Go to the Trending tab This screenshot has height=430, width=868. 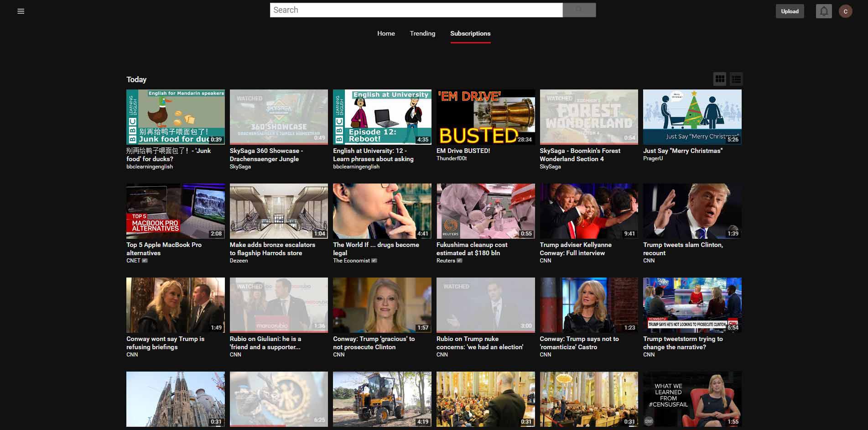[x=422, y=33]
